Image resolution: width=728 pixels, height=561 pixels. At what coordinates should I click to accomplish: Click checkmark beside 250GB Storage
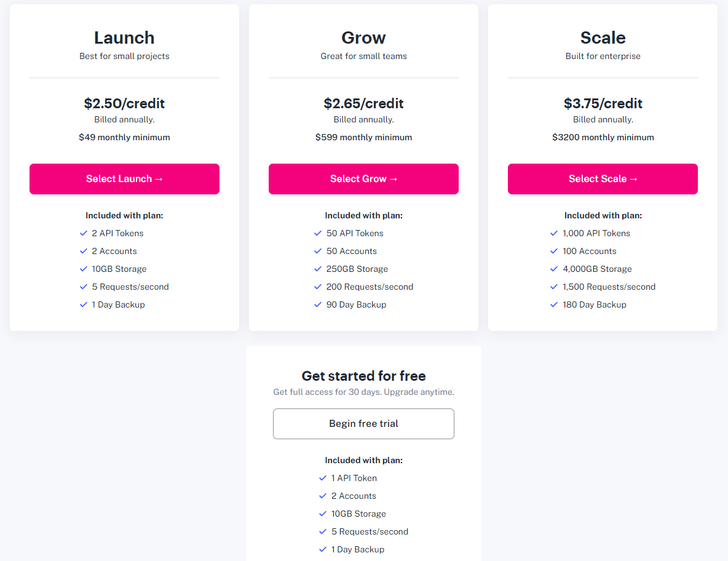[x=318, y=269]
